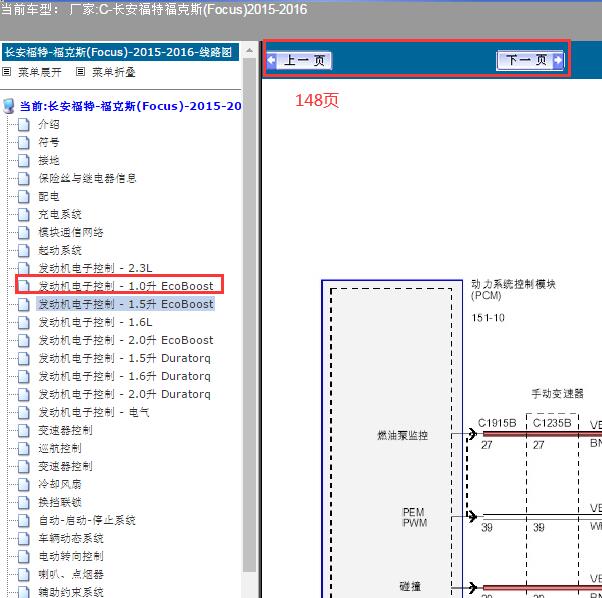Open the 电动转向控制 tree item
The width and height of the screenshot is (602, 598).
pyautogui.click(x=71, y=556)
